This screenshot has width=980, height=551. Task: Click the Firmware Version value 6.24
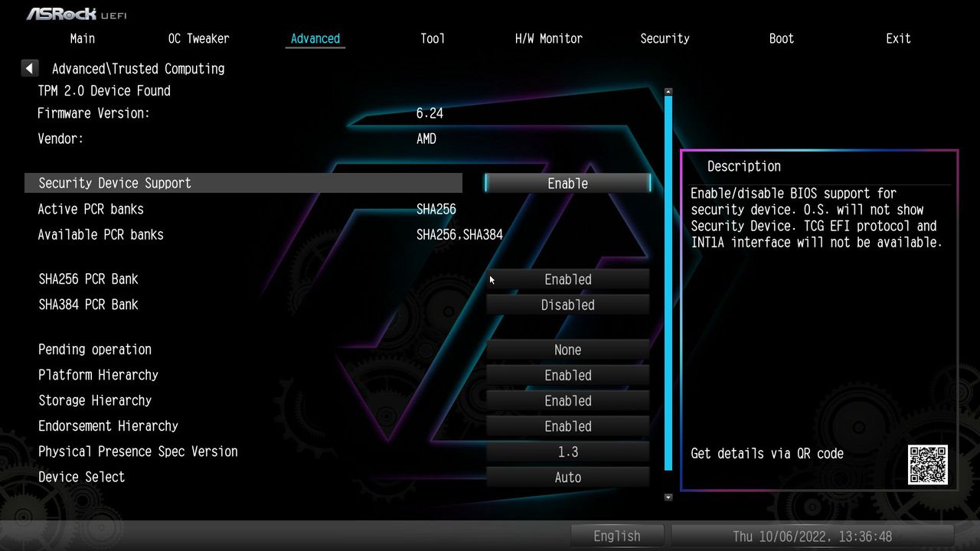[x=430, y=113]
